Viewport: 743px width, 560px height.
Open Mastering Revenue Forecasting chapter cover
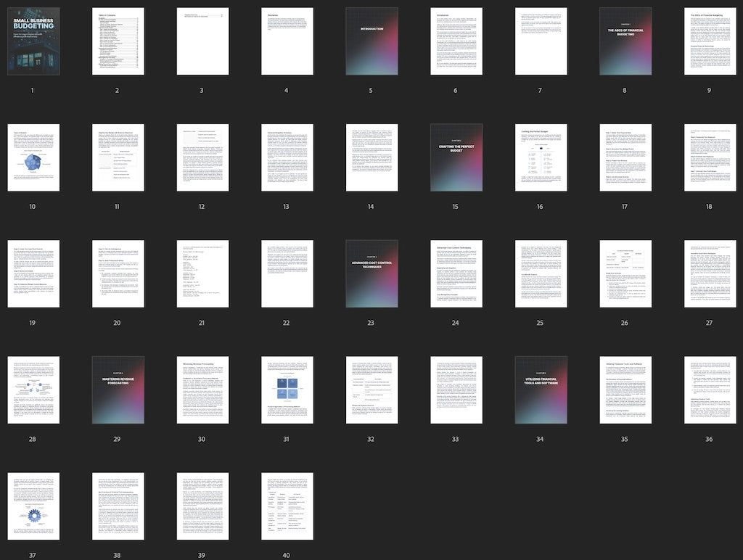118,390
